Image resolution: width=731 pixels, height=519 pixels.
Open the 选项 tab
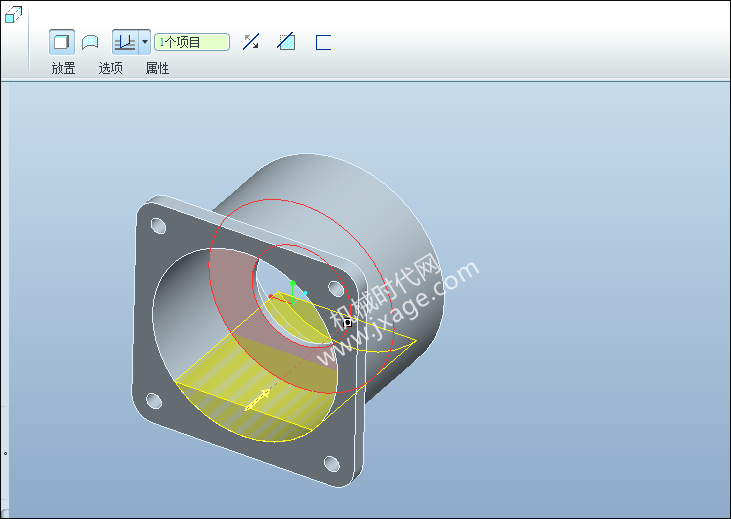[x=110, y=68]
